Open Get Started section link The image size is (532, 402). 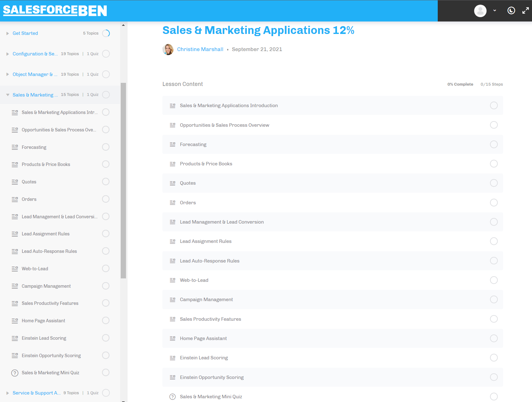[x=25, y=33]
